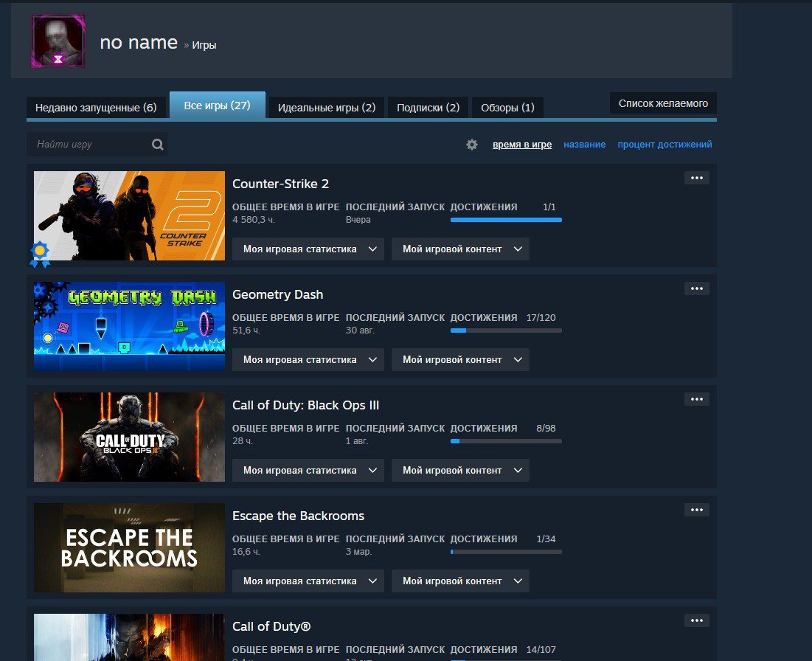This screenshot has width=812, height=661.
Task: Click the 'Найти игру' search field
Action: [x=89, y=145]
